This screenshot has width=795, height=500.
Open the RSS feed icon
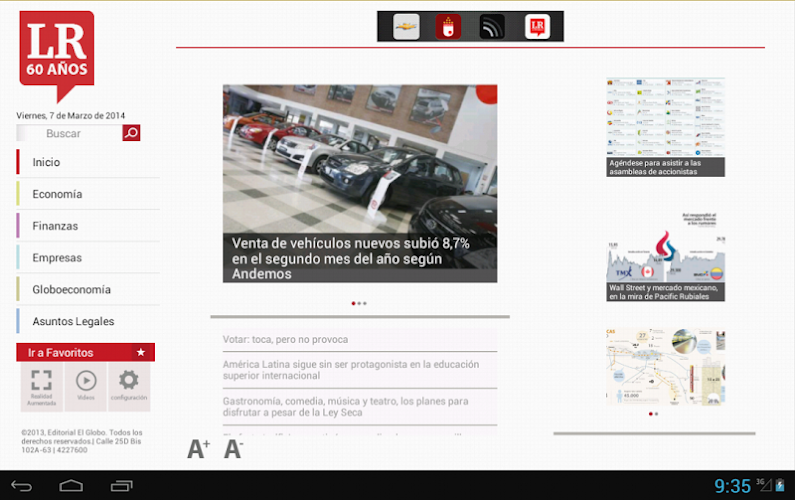click(492, 27)
